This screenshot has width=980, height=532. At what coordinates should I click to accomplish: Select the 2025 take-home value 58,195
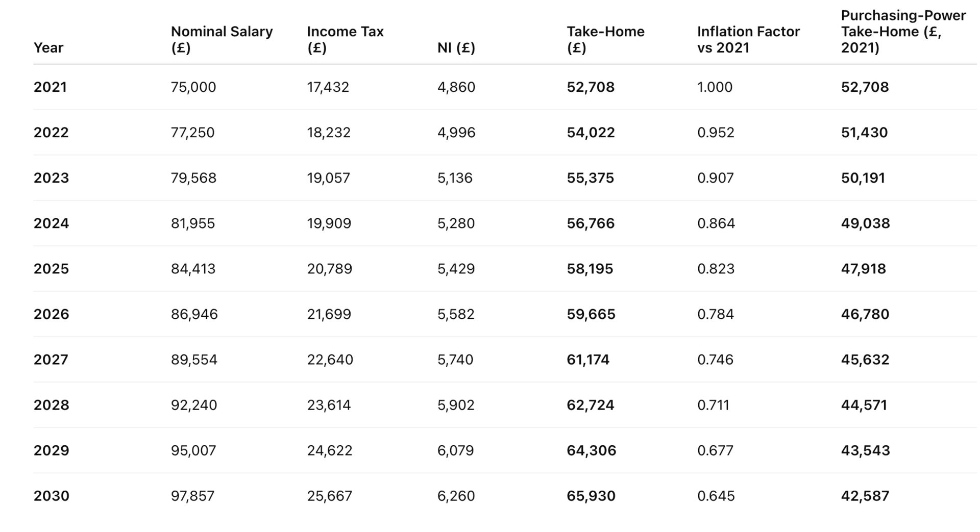click(590, 269)
